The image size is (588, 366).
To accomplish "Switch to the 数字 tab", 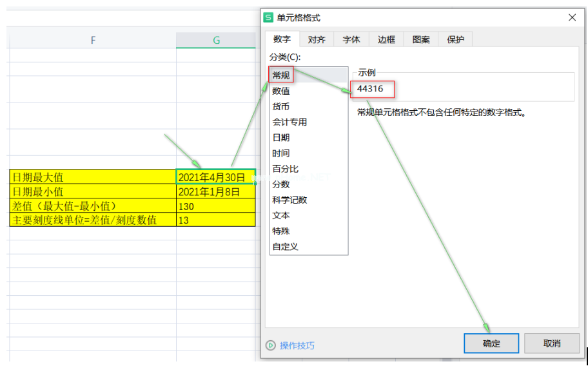I will point(282,39).
